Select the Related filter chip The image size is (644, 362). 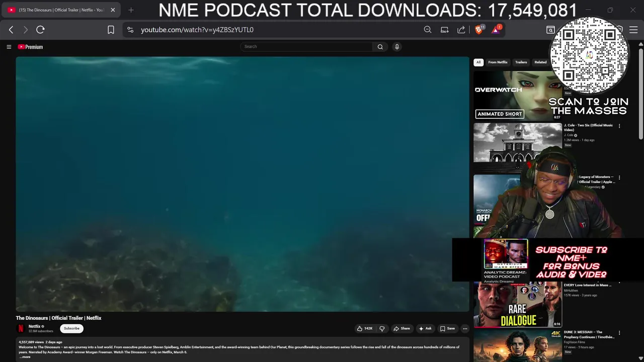540,62
